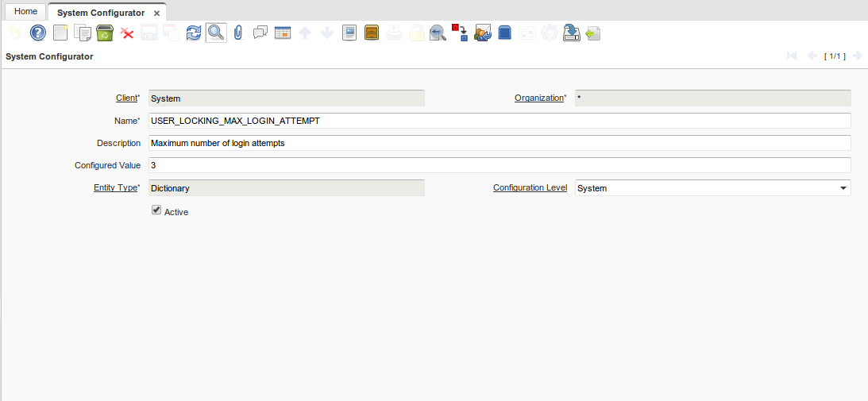
Task: Click the Client field label link
Action: tap(126, 98)
